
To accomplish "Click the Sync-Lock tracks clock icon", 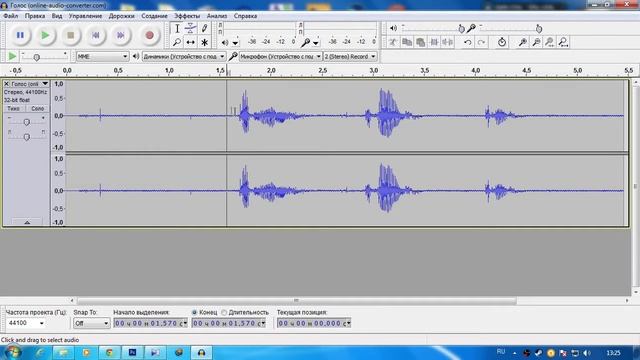I will coord(502,42).
